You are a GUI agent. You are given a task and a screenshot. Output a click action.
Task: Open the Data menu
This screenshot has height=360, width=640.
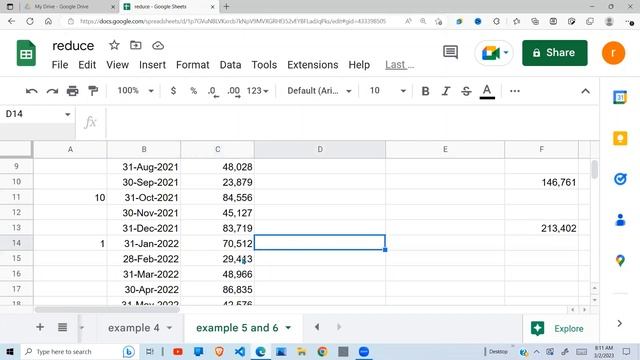click(230, 65)
